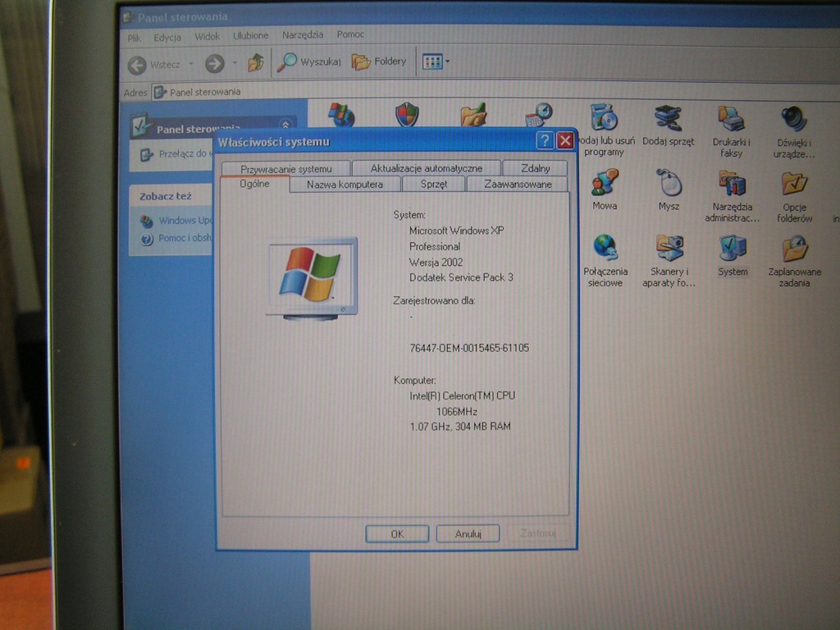Open the forward history dropdown arrow
This screenshot has height=630, width=840.
tap(235, 63)
